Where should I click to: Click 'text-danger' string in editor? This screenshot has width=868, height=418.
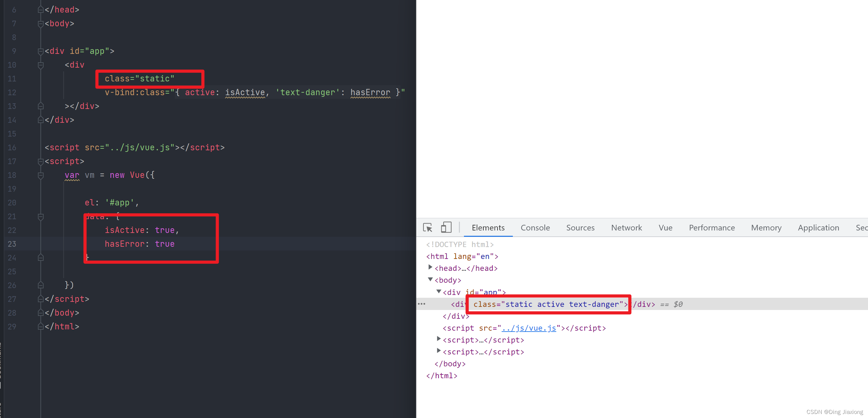click(x=308, y=93)
